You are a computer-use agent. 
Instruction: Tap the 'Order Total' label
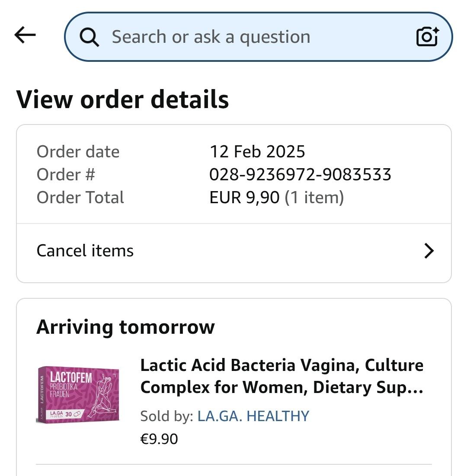pyautogui.click(x=80, y=198)
